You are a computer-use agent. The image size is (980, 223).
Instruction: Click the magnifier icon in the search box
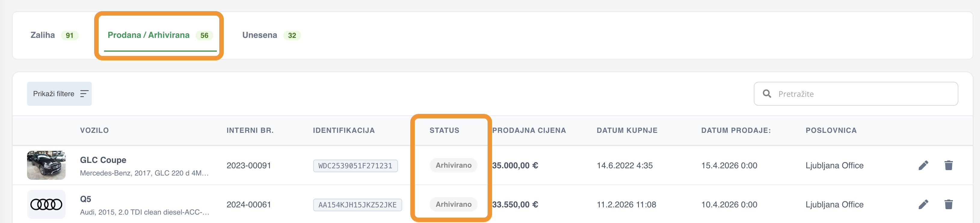pos(767,94)
